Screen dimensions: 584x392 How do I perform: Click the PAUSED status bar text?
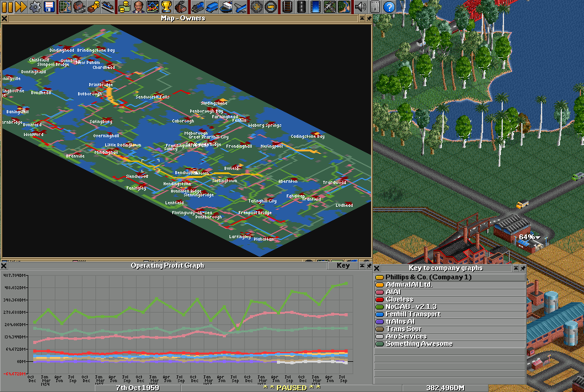coord(291,388)
